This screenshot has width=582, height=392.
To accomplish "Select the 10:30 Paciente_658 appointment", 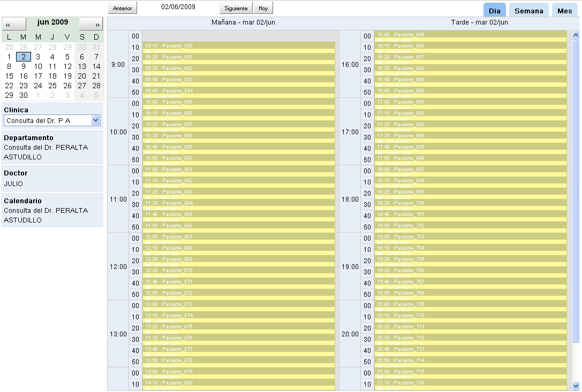I will [239, 137].
